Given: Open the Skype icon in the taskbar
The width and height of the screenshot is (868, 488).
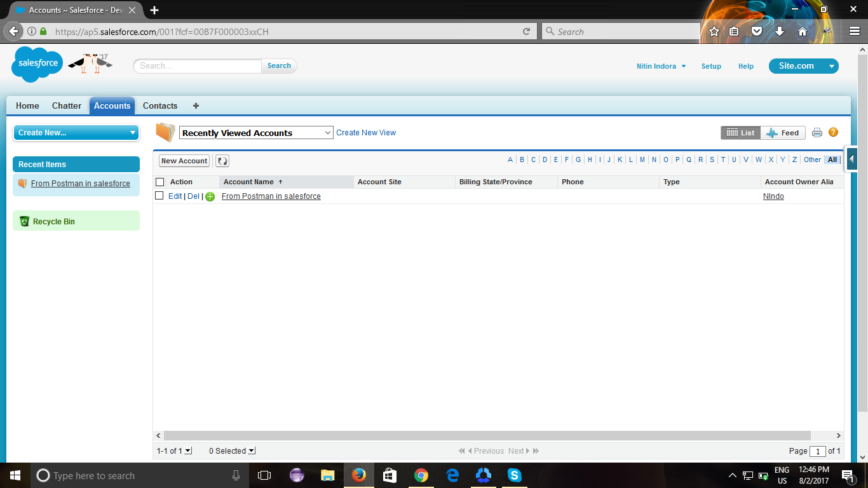Looking at the screenshot, I should coord(514,475).
